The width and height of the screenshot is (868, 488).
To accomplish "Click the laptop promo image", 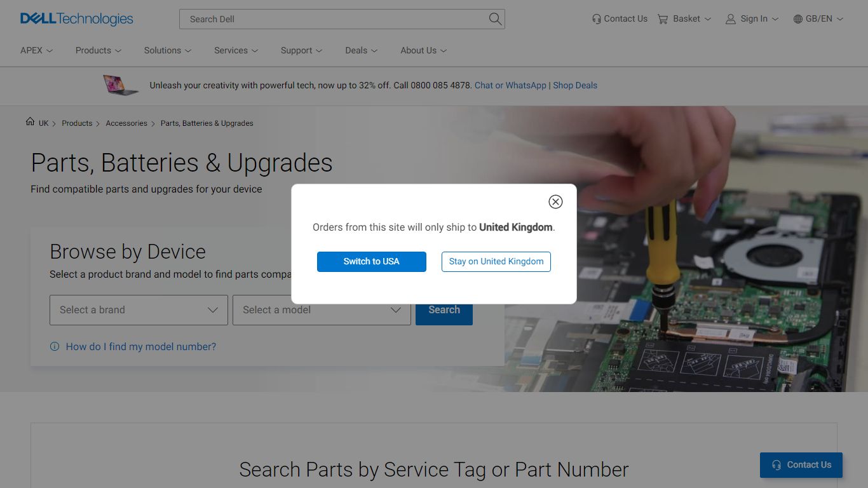I will click(x=121, y=85).
